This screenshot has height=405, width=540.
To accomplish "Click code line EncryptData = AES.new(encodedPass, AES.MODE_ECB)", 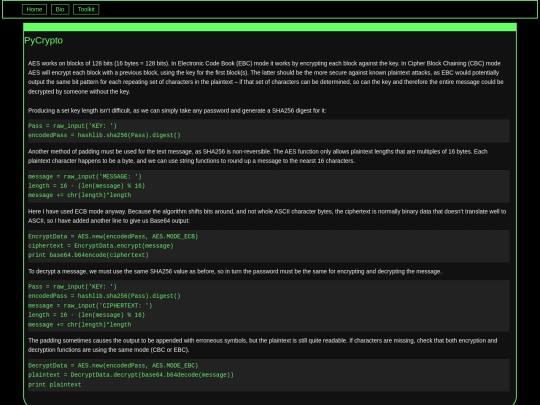I will [113, 237].
